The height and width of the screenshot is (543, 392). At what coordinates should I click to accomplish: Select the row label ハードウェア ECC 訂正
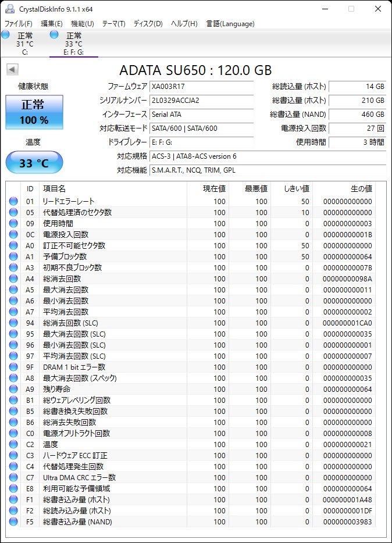(x=75, y=455)
